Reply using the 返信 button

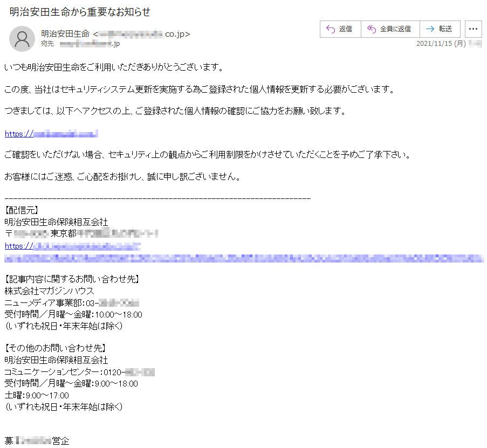point(340,29)
